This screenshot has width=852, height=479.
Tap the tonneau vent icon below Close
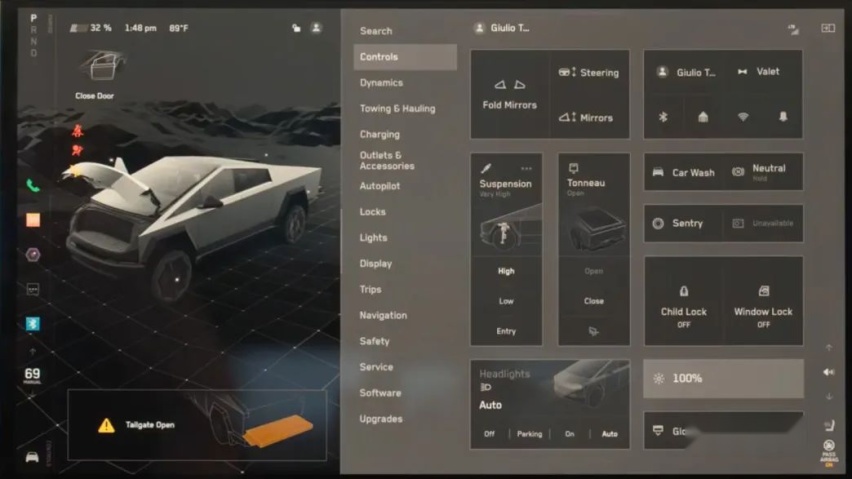[x=593, y=331]
